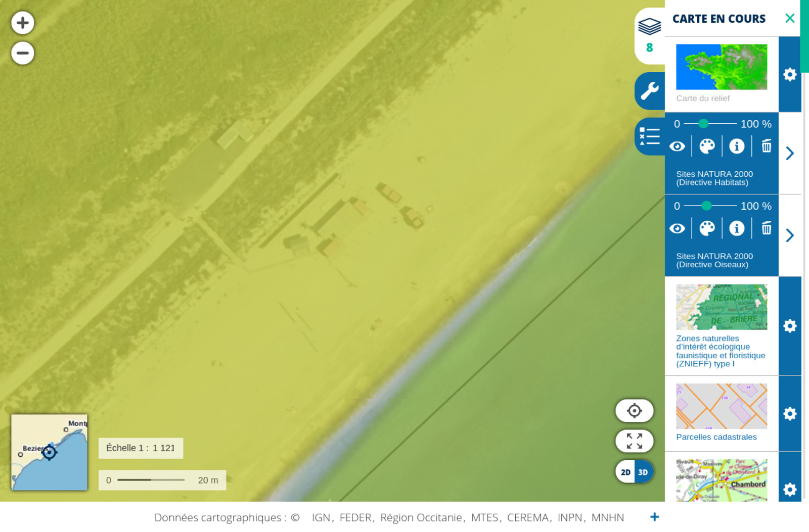Delete the Directive Habitats layer
The height and width of the screenshot is (532, 809).
click(x=767, y=146)
